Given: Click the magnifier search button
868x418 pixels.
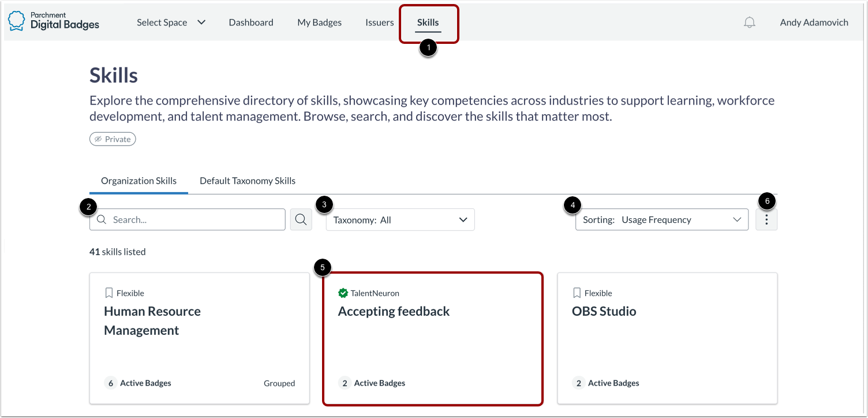Looking at the screenshot, I should [301, 219].
